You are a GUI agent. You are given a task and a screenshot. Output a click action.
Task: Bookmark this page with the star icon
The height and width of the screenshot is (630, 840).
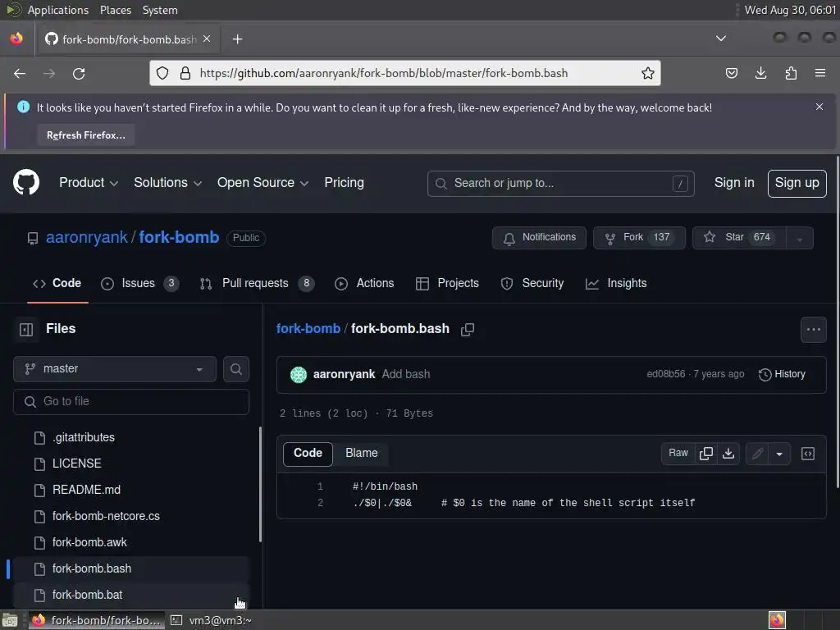(x=648, y=73)
